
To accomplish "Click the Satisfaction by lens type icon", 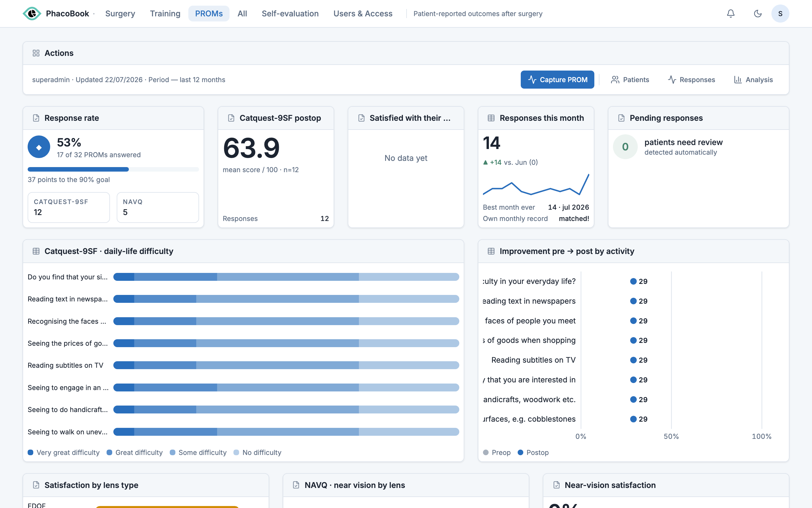I will tap(36, 485).
